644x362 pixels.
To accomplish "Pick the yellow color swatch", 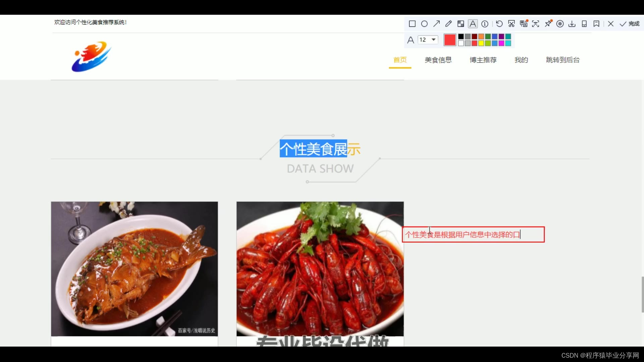I will (481, 43).
